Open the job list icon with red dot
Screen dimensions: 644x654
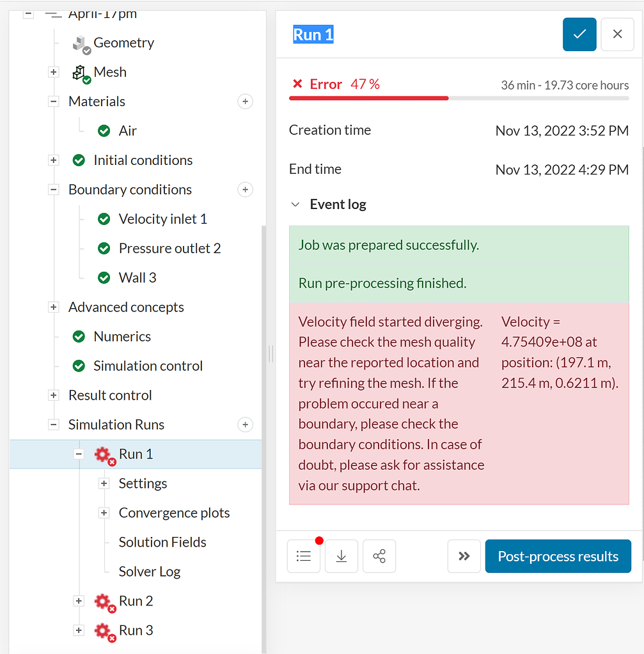[304, 556]
